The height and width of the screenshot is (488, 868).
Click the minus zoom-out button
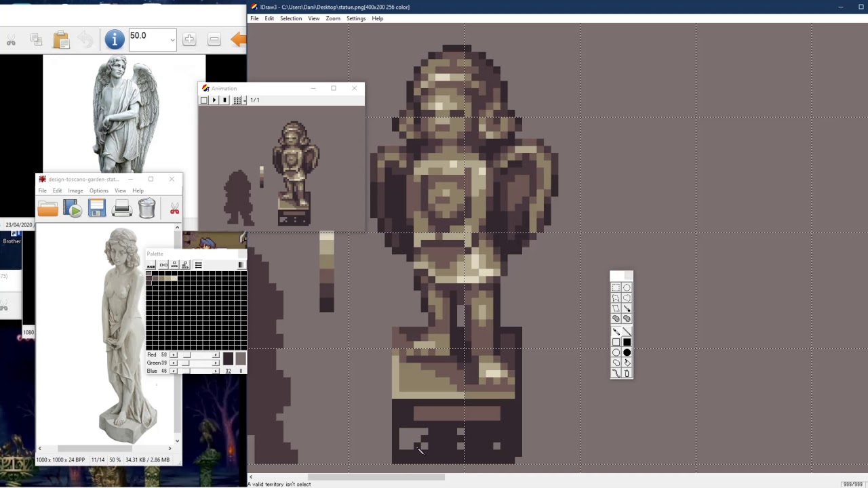tap(214, 39)
